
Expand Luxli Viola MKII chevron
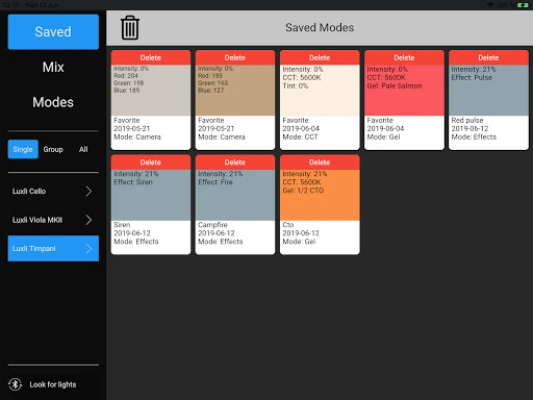pyautogui.click(x=89, y=220)
